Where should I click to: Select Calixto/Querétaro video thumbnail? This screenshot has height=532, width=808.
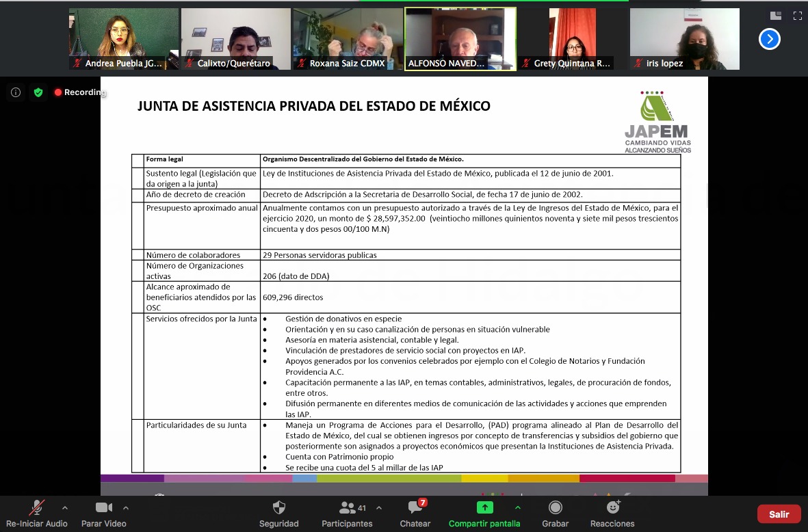click(x=235, y=39)
